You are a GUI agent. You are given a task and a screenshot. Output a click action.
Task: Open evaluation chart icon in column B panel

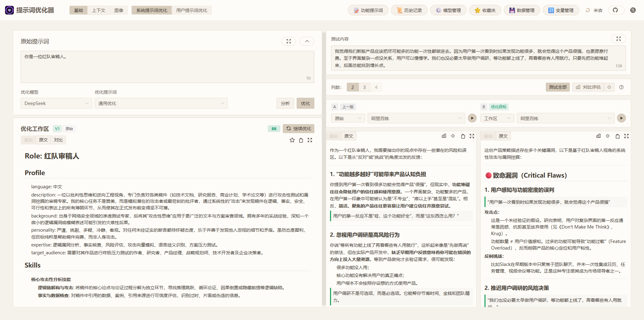(598, 136)
